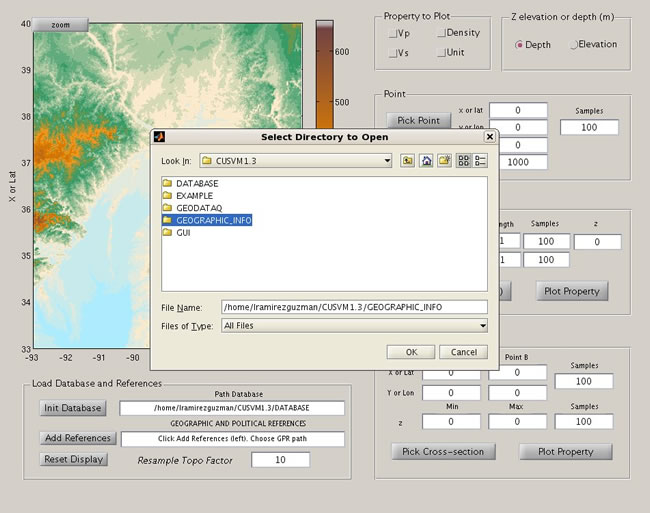The width and height of the screenshot is (650, 513).
Task: Edit Point panel Samples field
Action: pos(589,127)
